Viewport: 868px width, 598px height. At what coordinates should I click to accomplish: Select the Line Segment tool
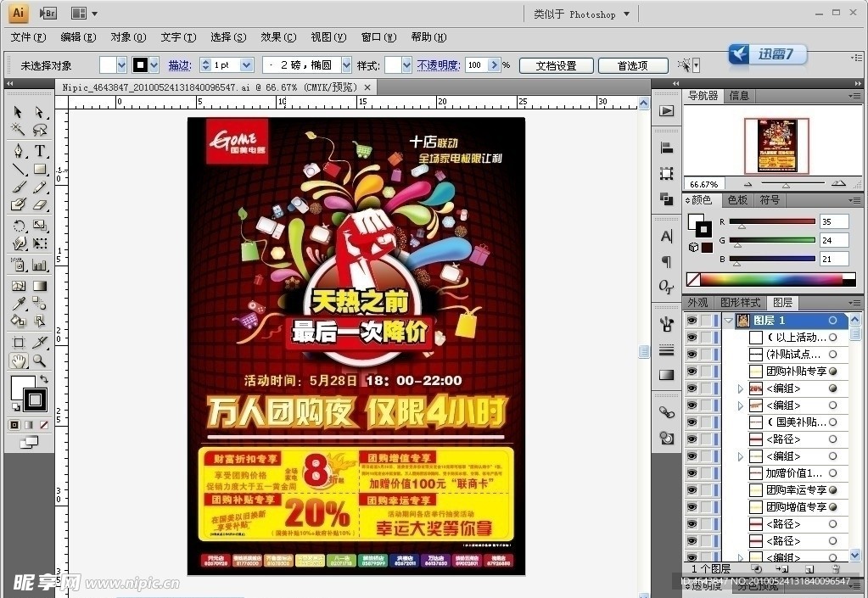[19, 170]
